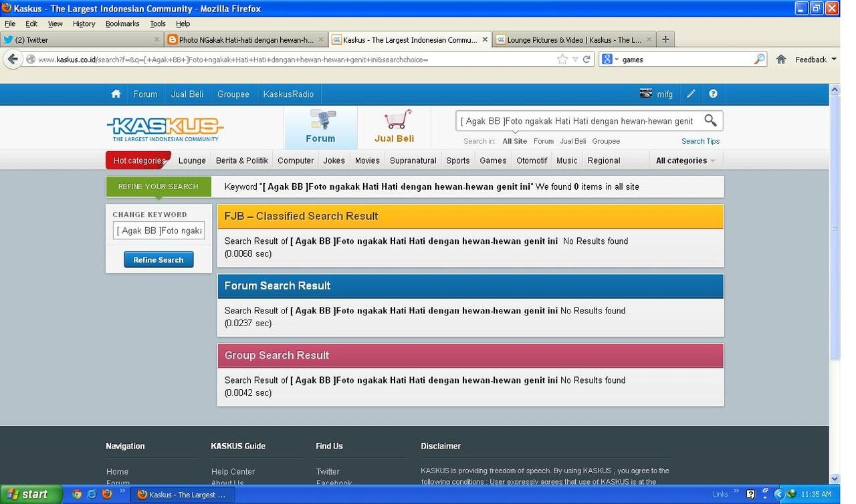Switch to the (2) Twitter tab
This screenshot has width=856, height=504.
click(x=82, y=40)
